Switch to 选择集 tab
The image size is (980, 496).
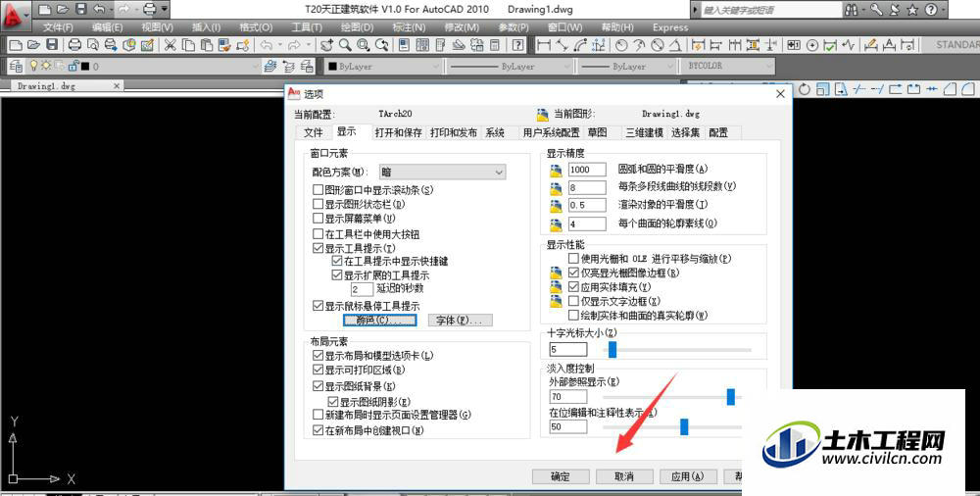686,132
